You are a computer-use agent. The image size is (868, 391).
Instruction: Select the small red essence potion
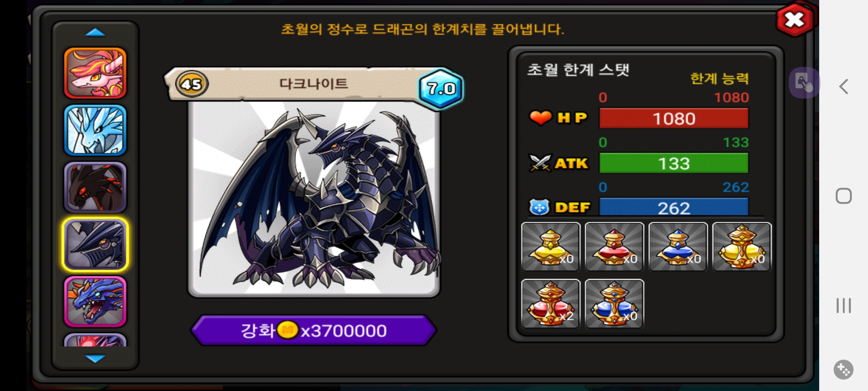pyautogui.click(x=614, y=247)
